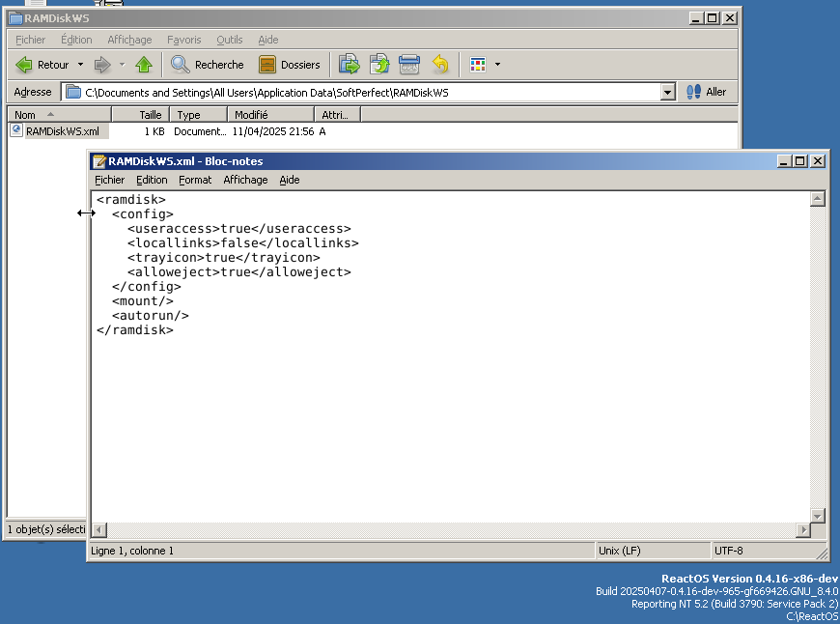
Task: Click the Explorer title bar folder icon
Action: 15,18
